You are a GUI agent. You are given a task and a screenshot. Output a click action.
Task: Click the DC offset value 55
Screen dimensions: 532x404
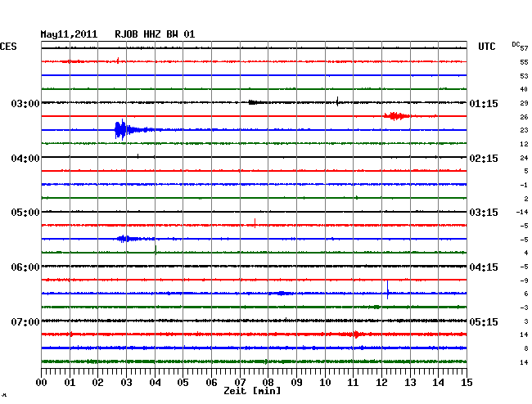coord(524,62)
